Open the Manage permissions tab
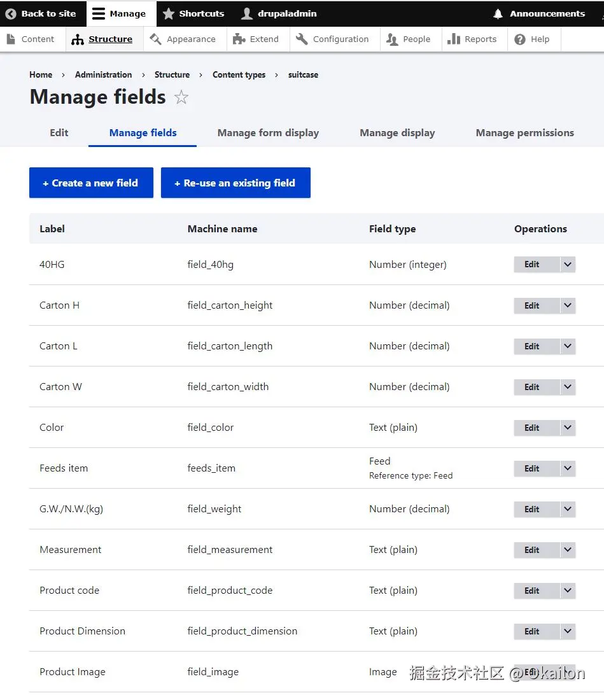 524,133
